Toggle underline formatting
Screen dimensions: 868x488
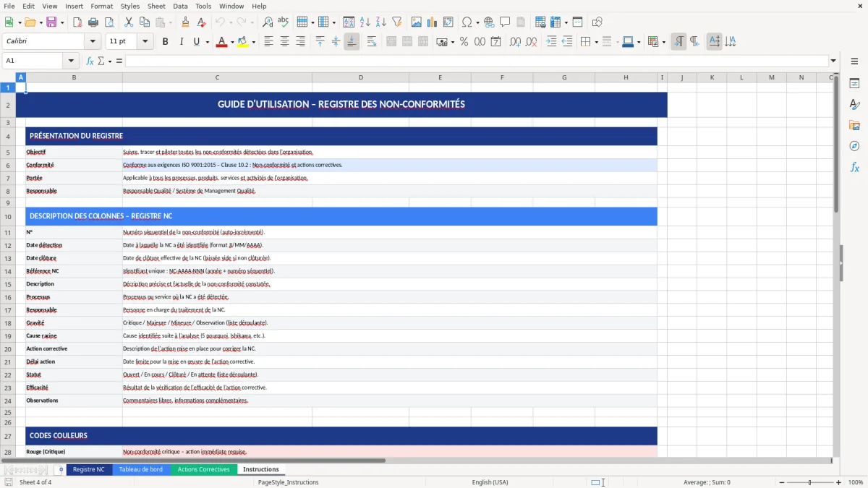point(196,41)
